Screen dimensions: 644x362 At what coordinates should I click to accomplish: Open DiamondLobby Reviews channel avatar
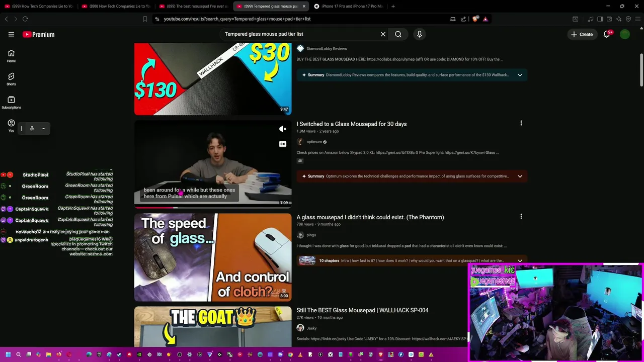click(300, 49)
